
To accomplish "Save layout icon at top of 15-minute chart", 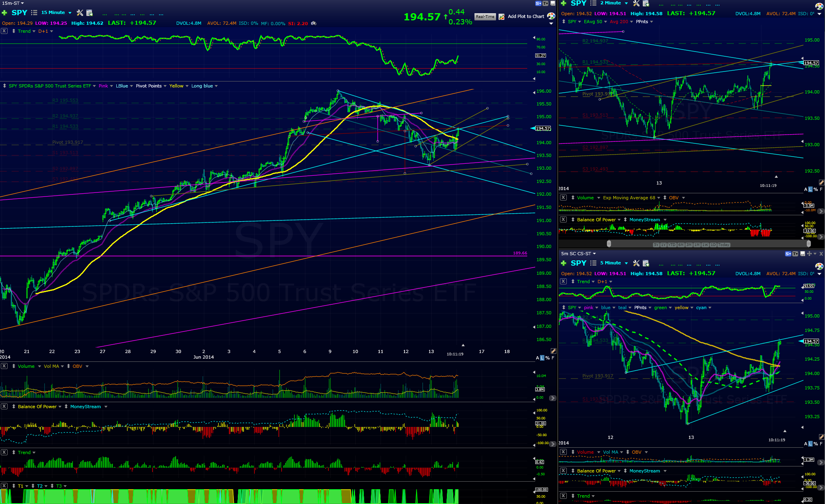I will [553, 3].
